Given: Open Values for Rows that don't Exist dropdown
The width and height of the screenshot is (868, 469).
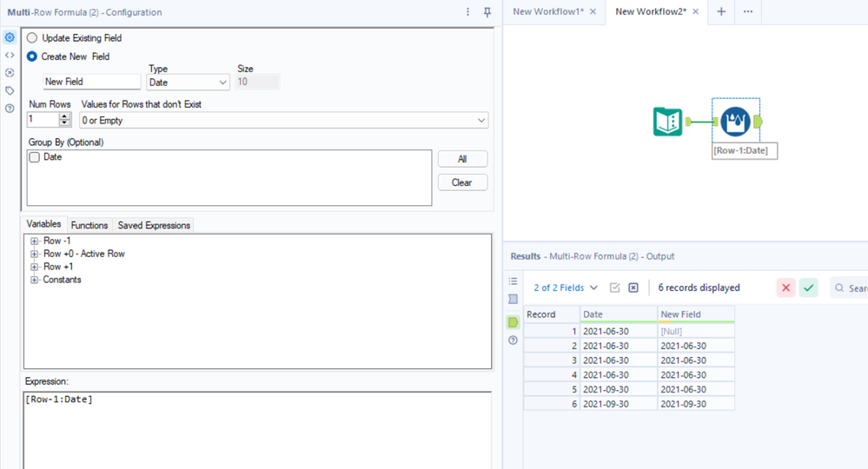Looking at the screenshot, I should [x=284, y=120].
